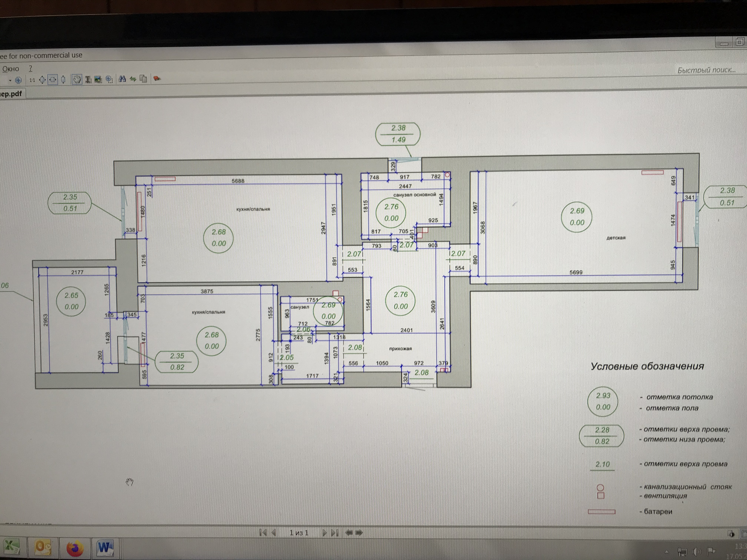Image resolution: width=747 pixels, height=560 pixels.
Task: Select the Zoom marquee tool
Action: 109,79
